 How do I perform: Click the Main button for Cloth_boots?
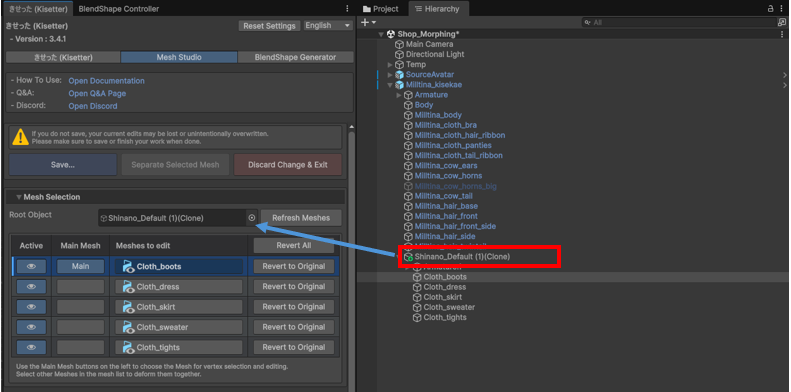[81, 266]
